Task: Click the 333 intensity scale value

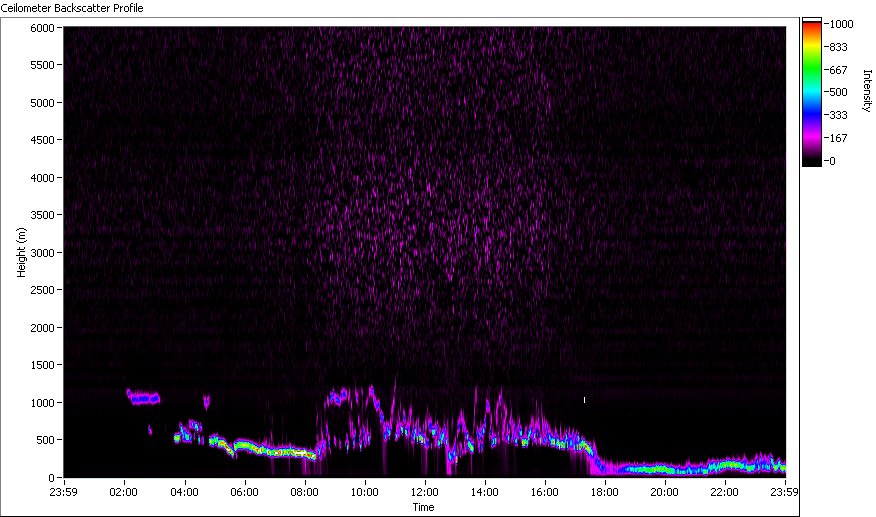Action: click(x=839, y=115)
